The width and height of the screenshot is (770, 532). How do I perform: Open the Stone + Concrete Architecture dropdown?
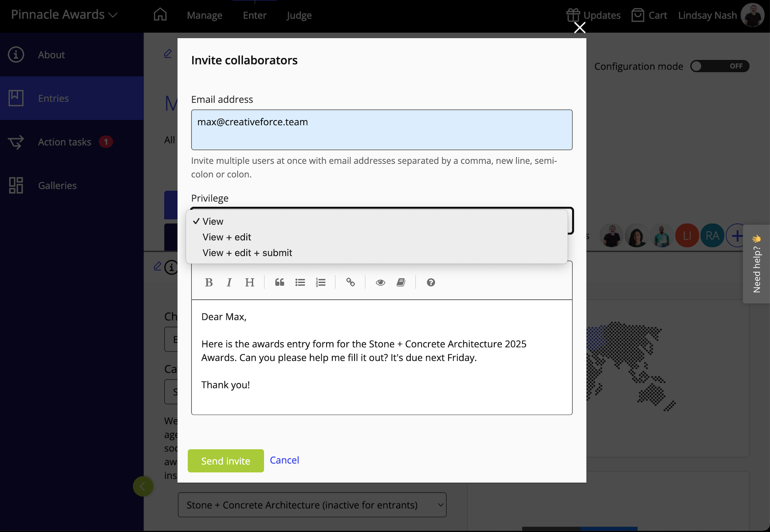tap(312, 505)
